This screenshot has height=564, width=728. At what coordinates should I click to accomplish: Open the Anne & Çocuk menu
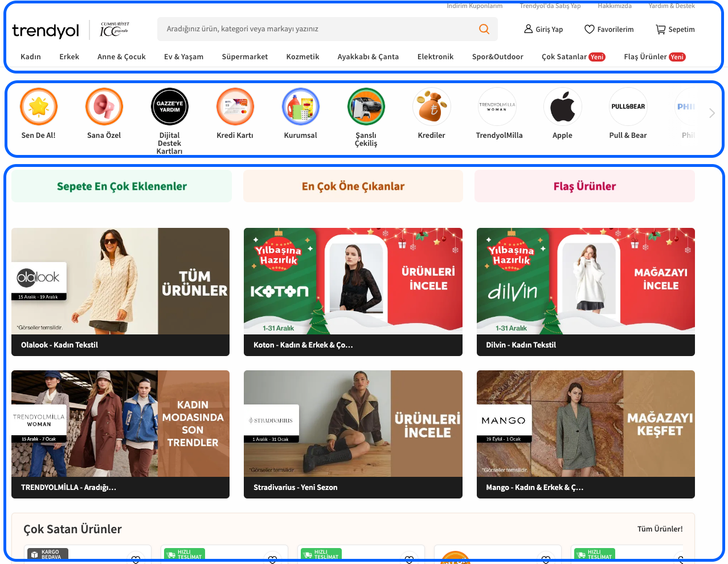coord(121,57)
